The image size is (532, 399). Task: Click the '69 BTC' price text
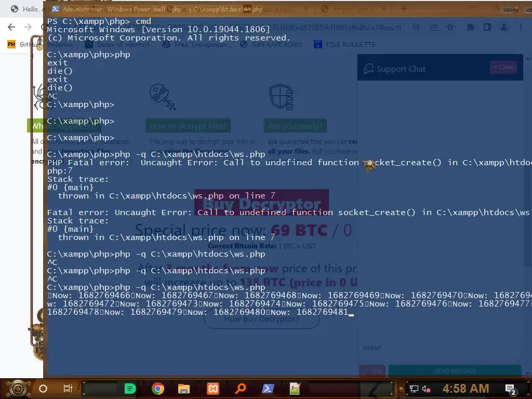[299, 230]
